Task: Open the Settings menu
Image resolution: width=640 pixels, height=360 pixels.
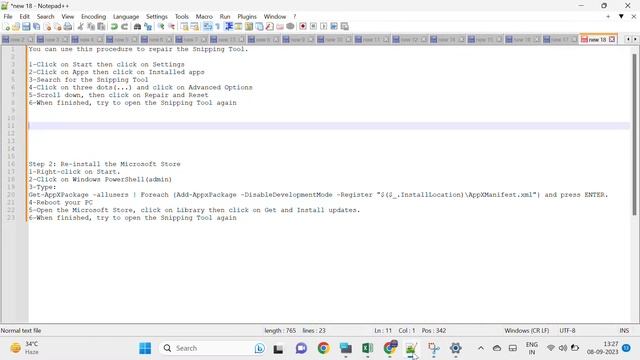Action: coord(157,16)
